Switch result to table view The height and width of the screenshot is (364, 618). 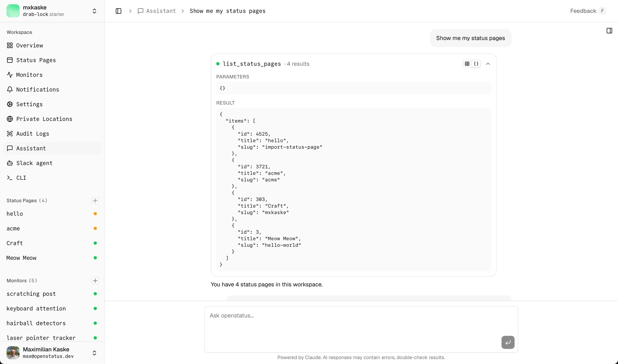click(467, 64)
